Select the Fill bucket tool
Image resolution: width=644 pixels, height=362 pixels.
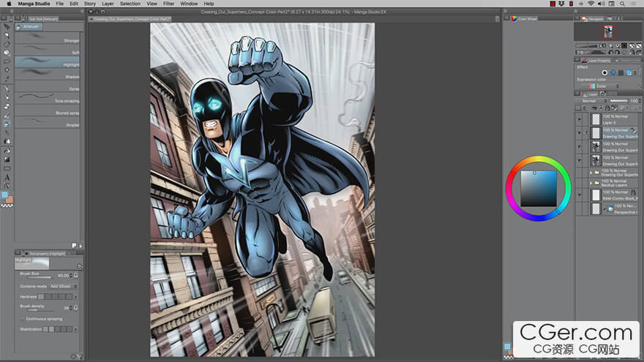[x=7, y=150]
